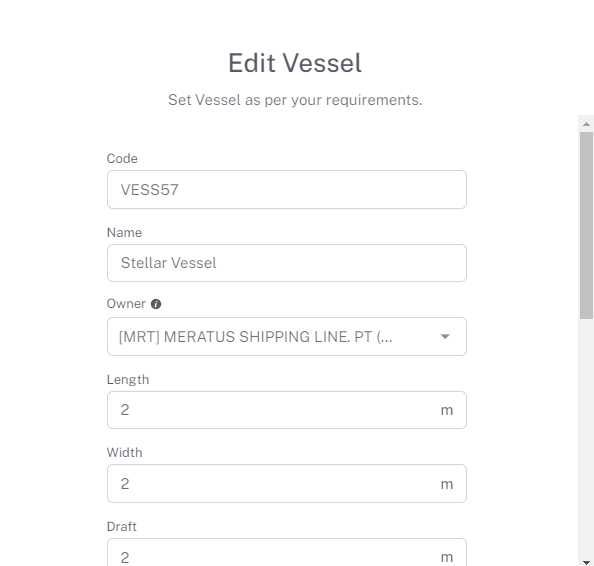The image size is (594, 566).
Task: Click the scrollbar down arrow
Action: point(586,562)
